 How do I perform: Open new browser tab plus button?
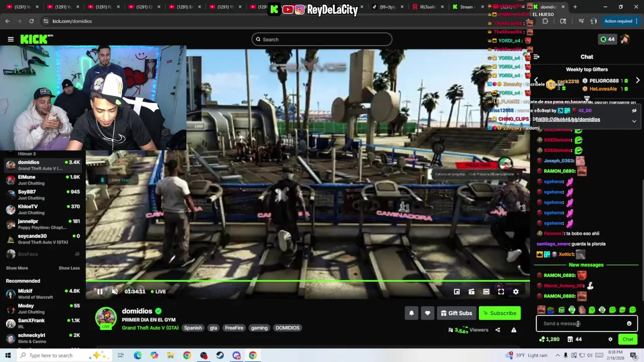[x=575, y=7]
